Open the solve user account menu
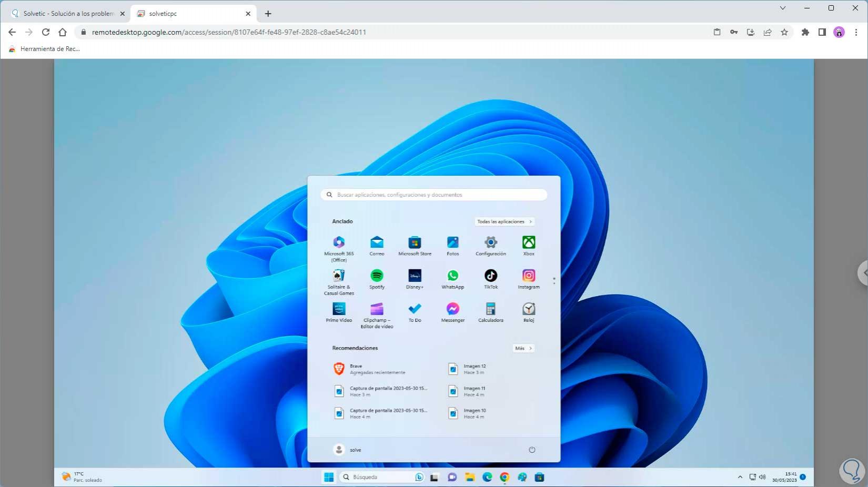Image resolution: width=868 pixels, height=487 pixels. coord(348,450)
